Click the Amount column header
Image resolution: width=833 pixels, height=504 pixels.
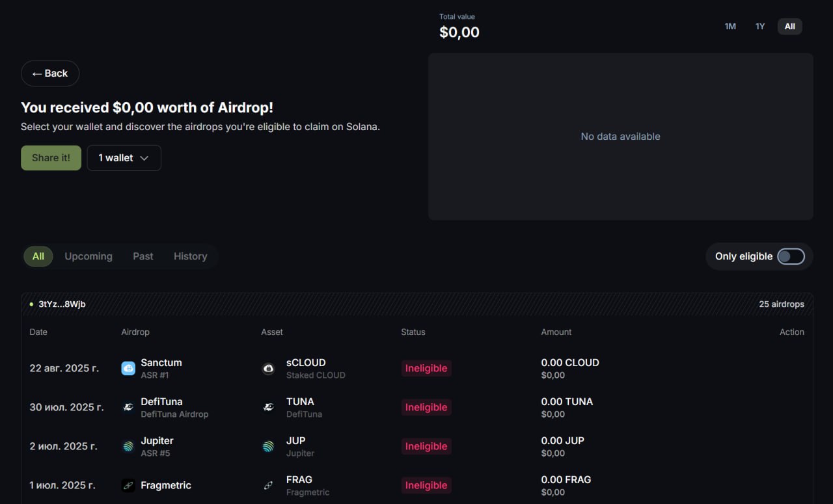556,332
